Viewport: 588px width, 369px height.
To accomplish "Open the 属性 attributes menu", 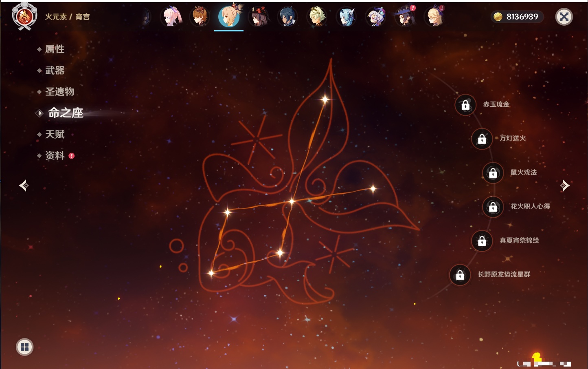I will tap(55, 49).
